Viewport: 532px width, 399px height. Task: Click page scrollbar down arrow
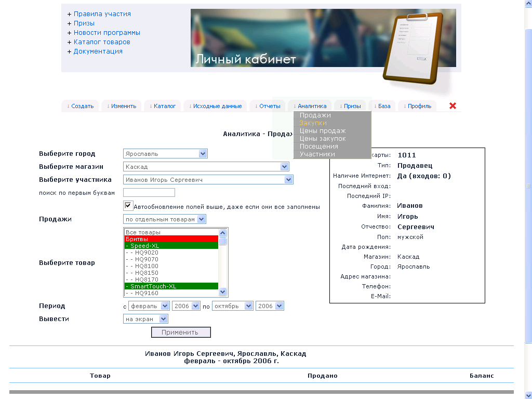528,395
